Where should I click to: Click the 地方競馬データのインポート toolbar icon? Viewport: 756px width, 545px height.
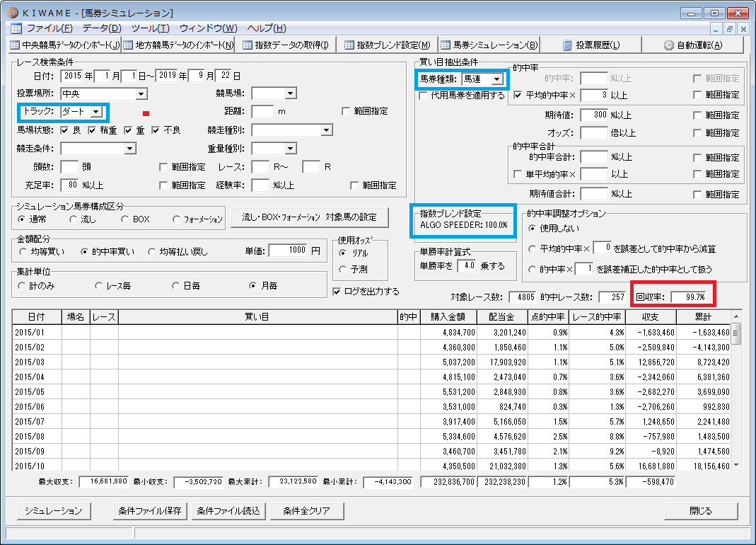(128, 45)
